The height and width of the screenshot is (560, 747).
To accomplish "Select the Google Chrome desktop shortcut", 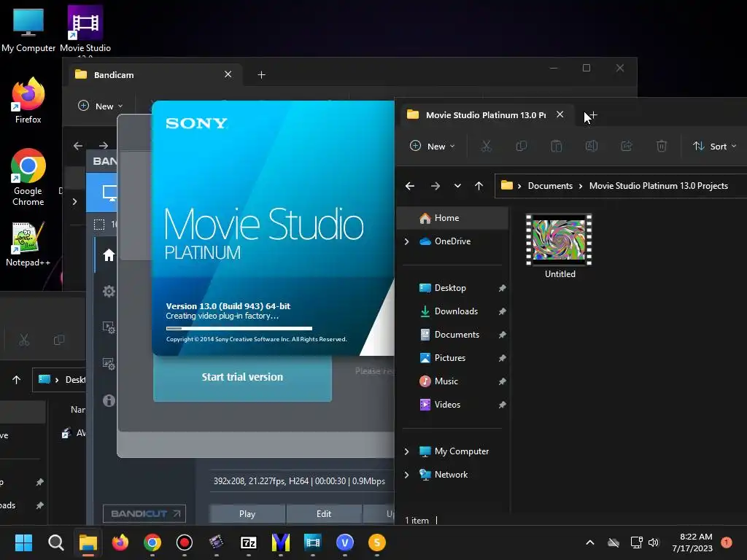I will point(28,177).
